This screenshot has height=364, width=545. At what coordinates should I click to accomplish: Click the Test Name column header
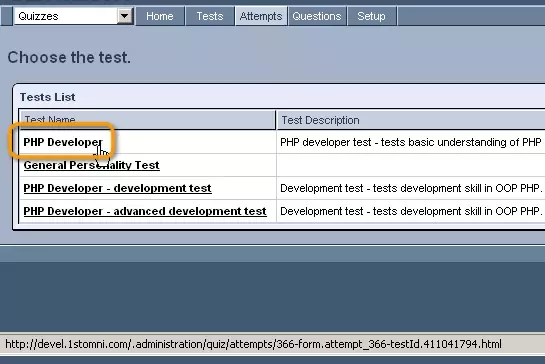[147, 120]
